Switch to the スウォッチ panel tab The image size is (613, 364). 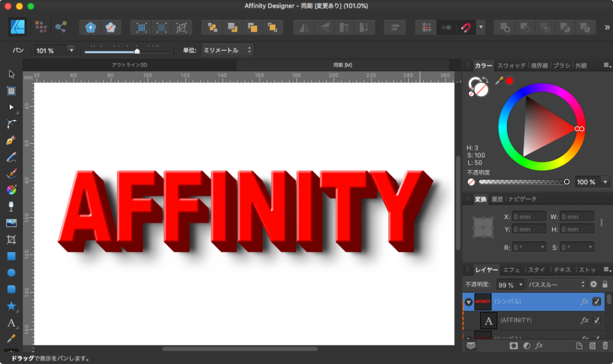pos(511,66)
